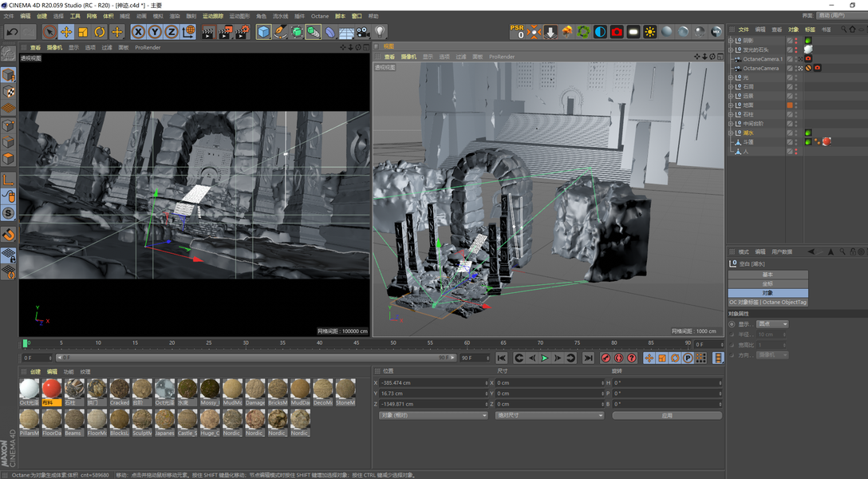
Task: Expand the 中间台阶 object group
Action: (x=731, y=124)
